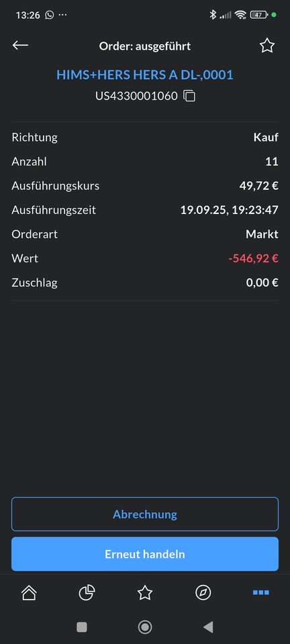This screenshot has height=644, width=290.
Task: Open the portfolio pie chart tab
Action: tap(87, 592)
